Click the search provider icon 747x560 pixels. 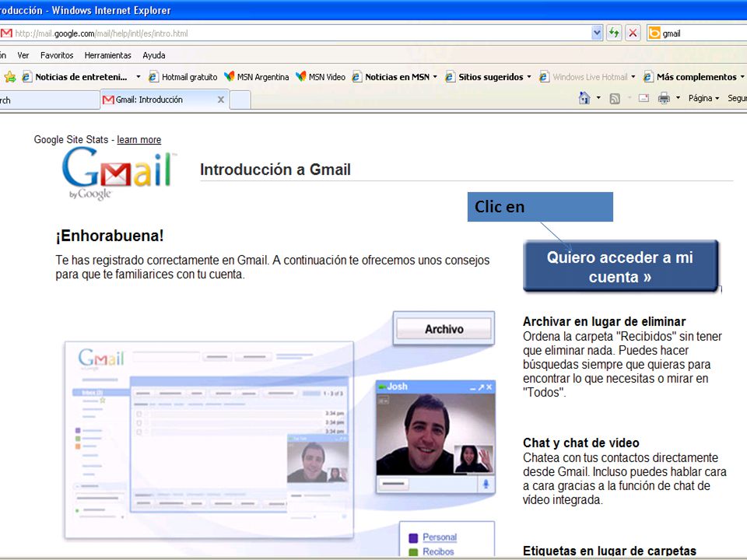coord(654,33)
